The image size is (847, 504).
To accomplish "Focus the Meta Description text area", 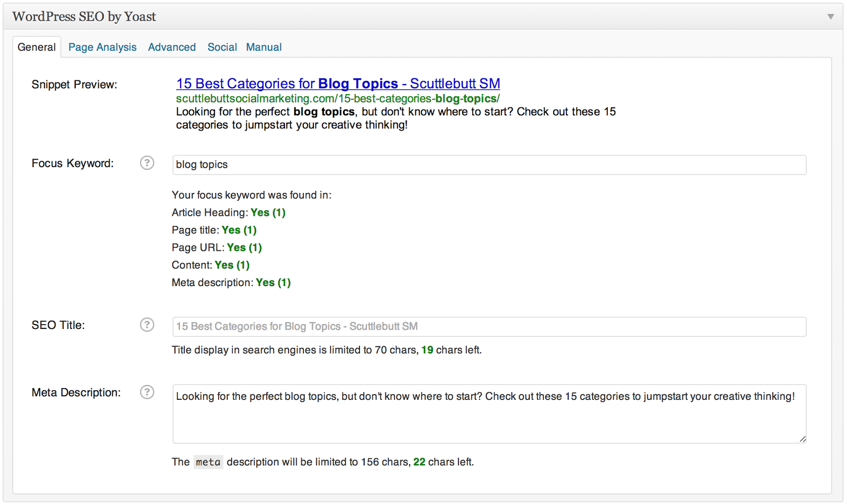I will coord(489,414).
